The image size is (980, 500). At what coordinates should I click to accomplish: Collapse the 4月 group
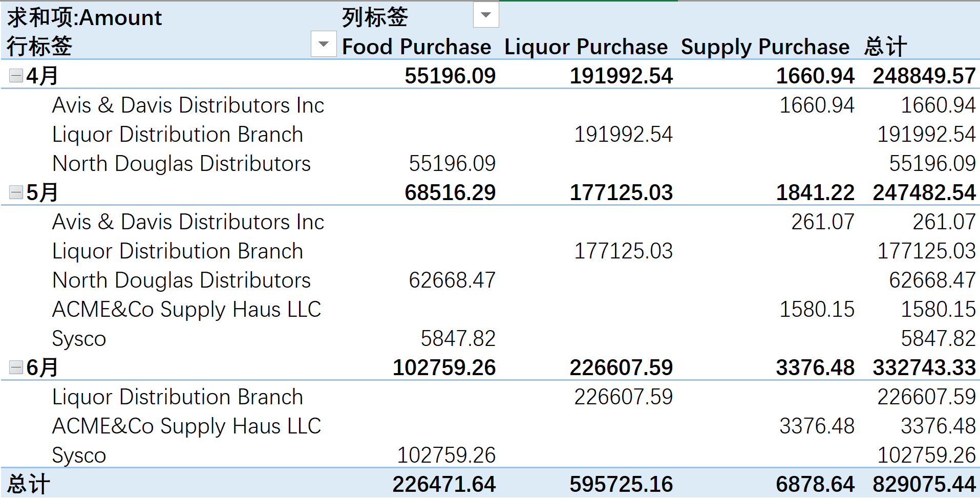(x=16, y=76)
